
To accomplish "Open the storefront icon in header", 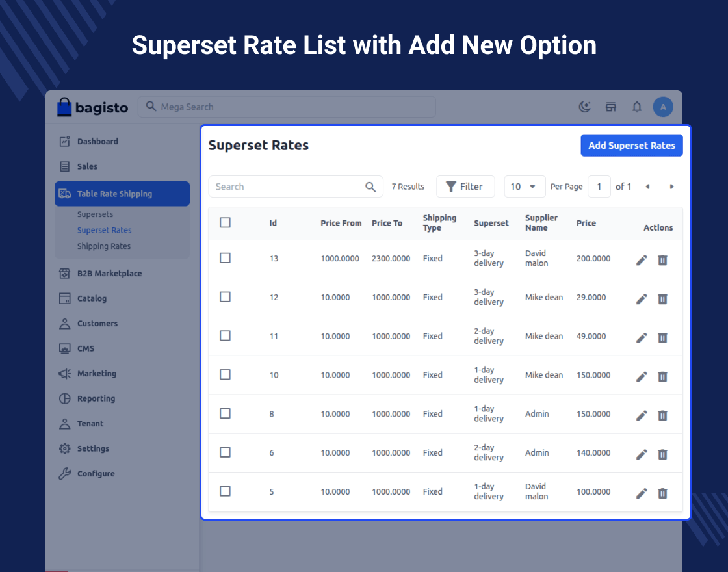I will click(610, 107).
